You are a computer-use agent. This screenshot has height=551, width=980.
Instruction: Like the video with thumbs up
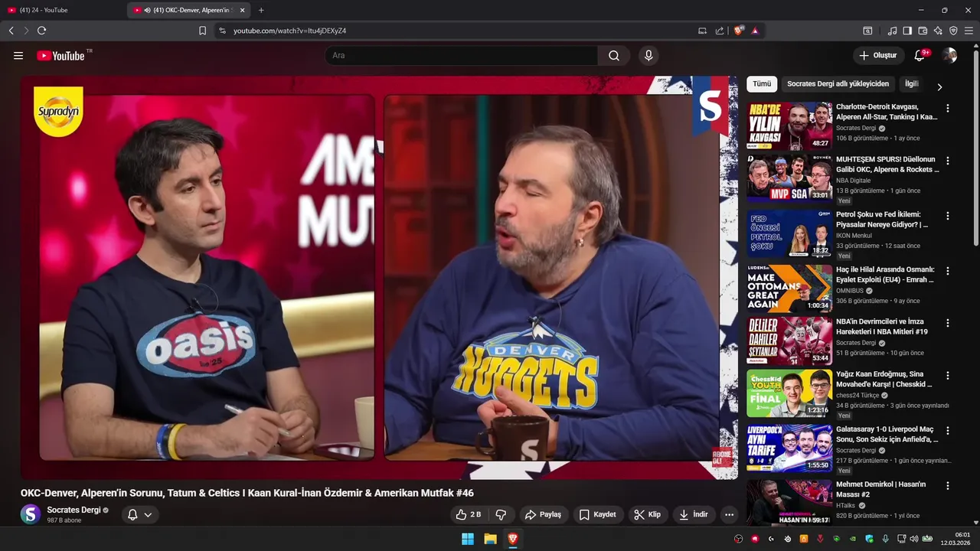pyautogui.click(x=469, y=514)
